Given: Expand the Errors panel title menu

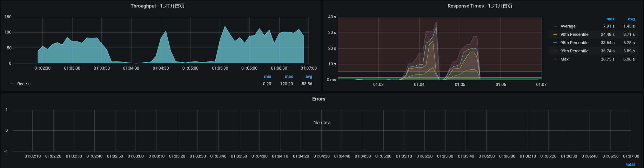Looking at the screenshot, I should [x=318, y=99].
